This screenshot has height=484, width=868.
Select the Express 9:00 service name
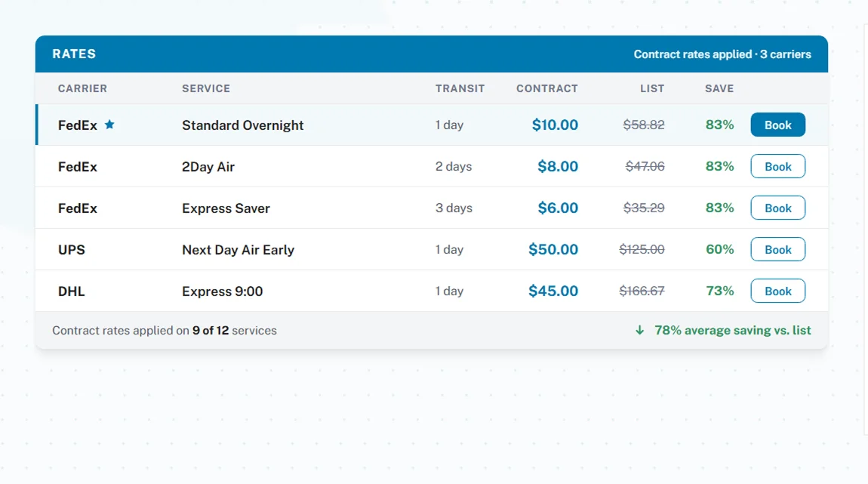coord(223,291)
